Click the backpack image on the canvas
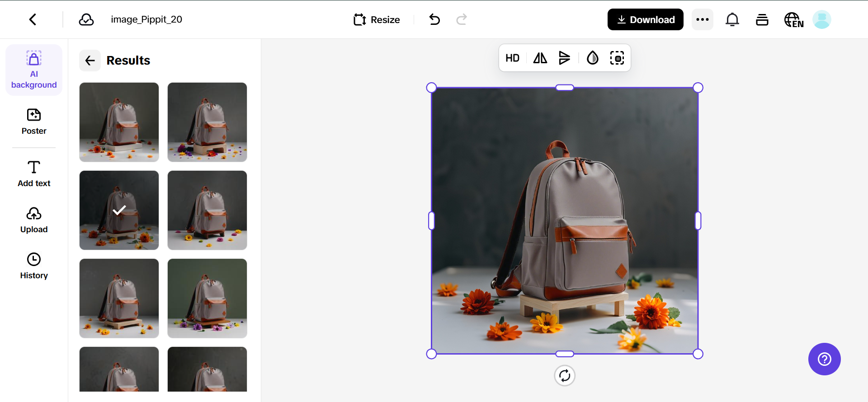Screen dimensions: 868x402 click(x=565, y=221)
